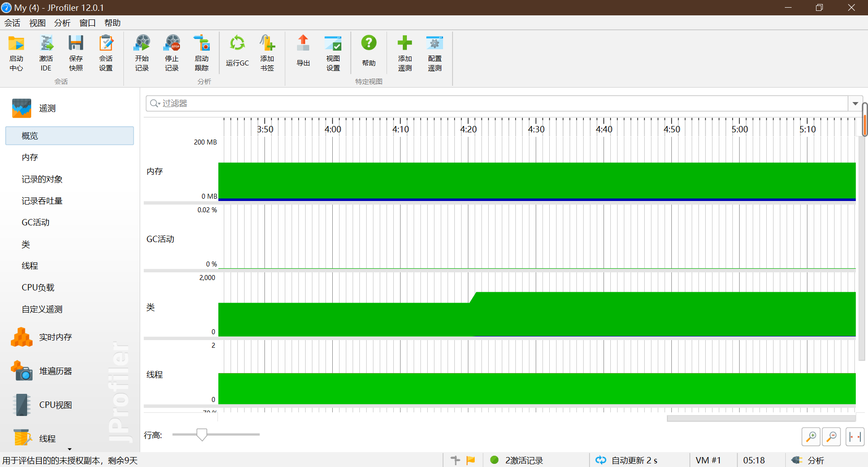Zoom out on the timeline
The height and width of the screenshot is (467, 868).
[x=831, y=437]
